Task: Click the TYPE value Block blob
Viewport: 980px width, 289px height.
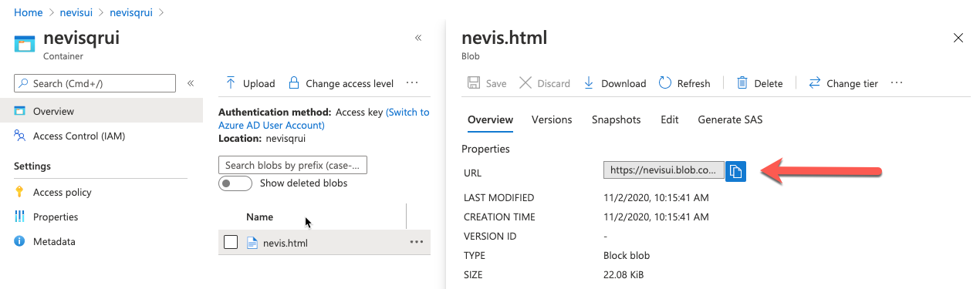Action: pyautogui.click(x=627, y=255)
